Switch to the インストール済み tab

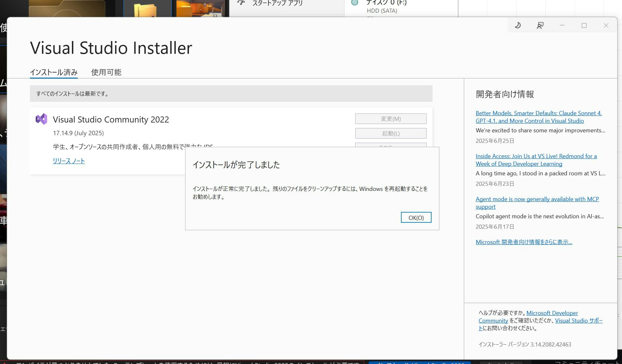[53, 72]
